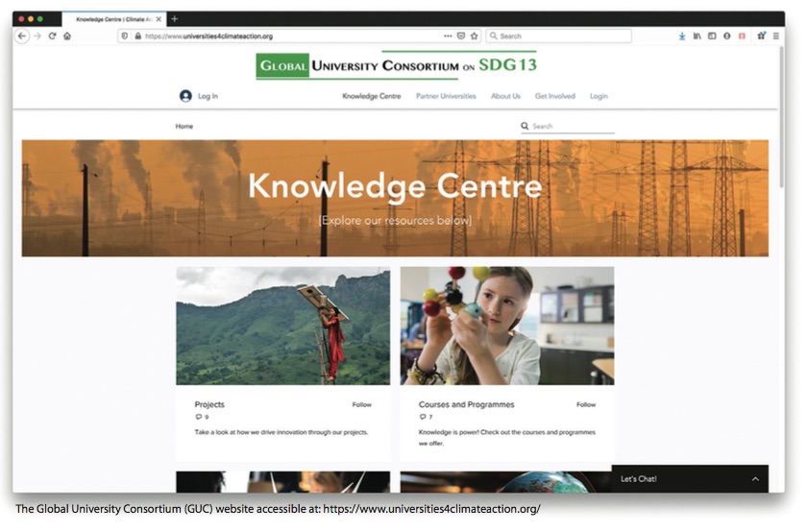Screen dimensions: 807x532
Task: Open the Projects category title
Action: tap(209, 404)
